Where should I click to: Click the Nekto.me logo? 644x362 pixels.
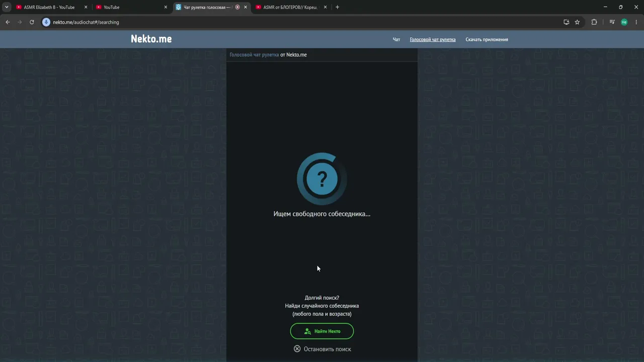point(151,39)
